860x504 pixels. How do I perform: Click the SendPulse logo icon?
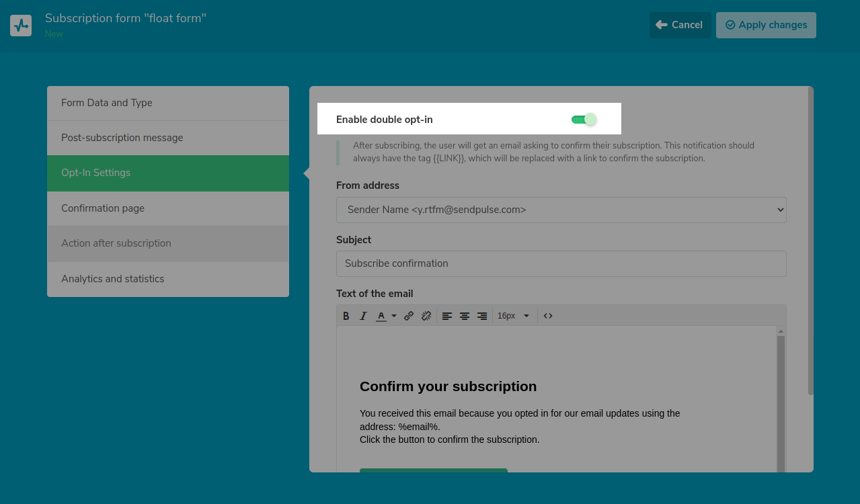click(21, 26)
